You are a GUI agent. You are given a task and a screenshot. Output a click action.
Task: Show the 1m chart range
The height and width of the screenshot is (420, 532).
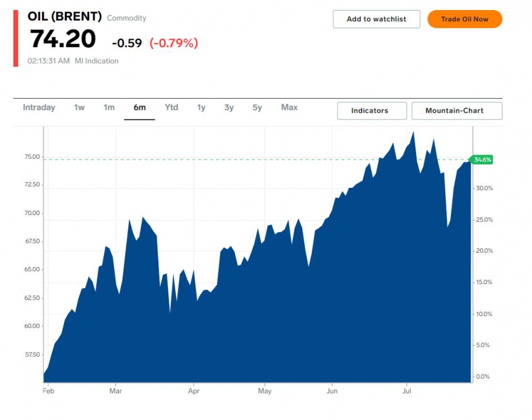pos(109,108)
